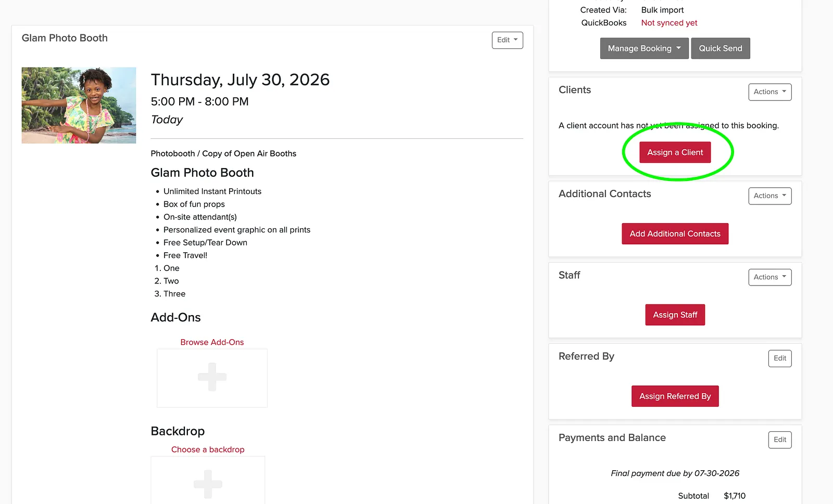Viewport: 833px width, 504px height.
Task: Click Add Additional Contacts button
Action: 675,234
